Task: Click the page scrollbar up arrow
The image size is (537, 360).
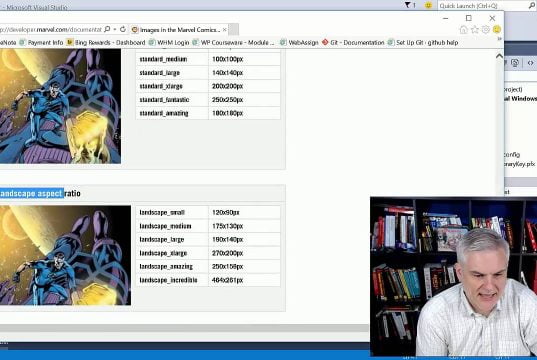Action: (x=499, y=55)
